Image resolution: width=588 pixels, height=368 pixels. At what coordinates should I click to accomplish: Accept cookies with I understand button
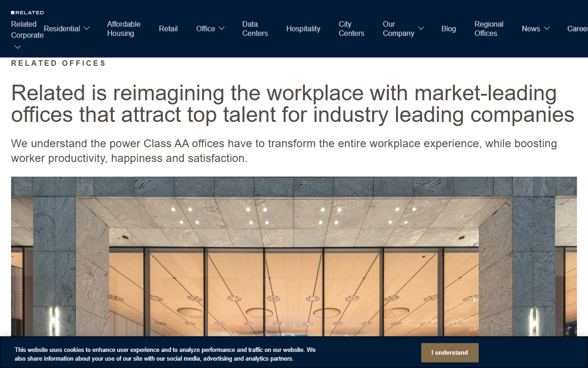pos(450,353)
